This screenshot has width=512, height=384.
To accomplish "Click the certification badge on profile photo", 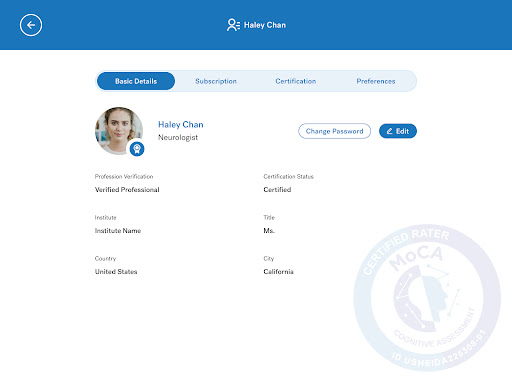I will pos(137,149).
